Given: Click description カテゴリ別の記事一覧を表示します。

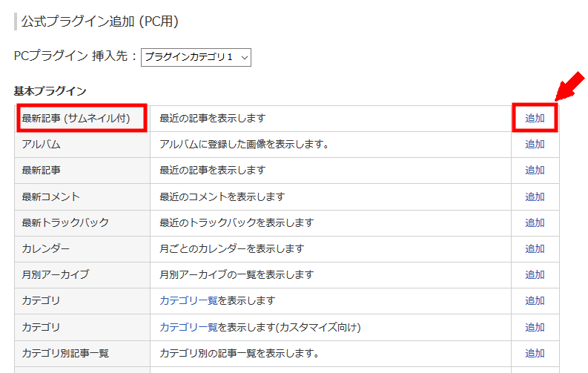Looking at the screenshot, I should click(x=240, y=354).
